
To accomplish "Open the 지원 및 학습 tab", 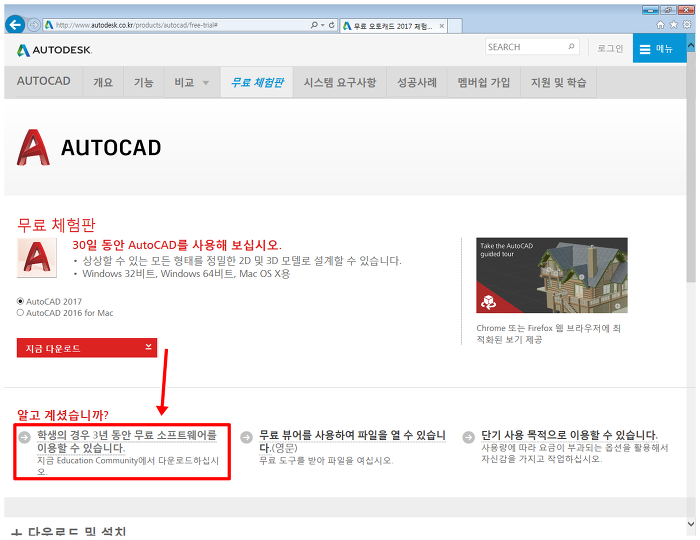I will point(558,83).
